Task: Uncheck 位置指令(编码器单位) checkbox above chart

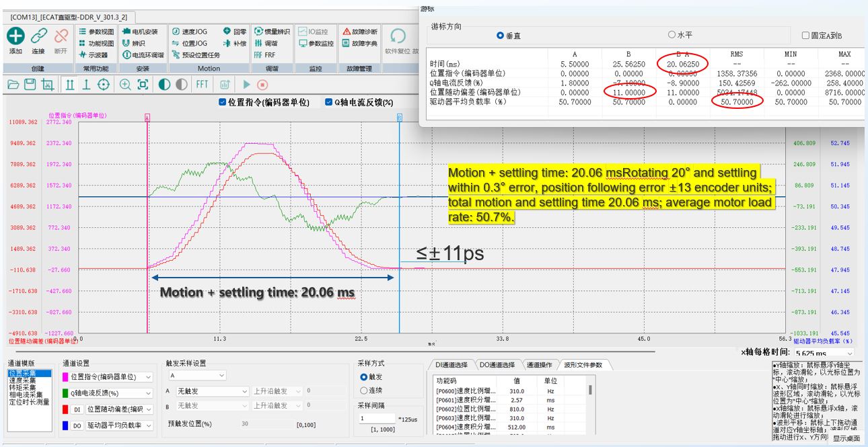Action: click(223, 102)
